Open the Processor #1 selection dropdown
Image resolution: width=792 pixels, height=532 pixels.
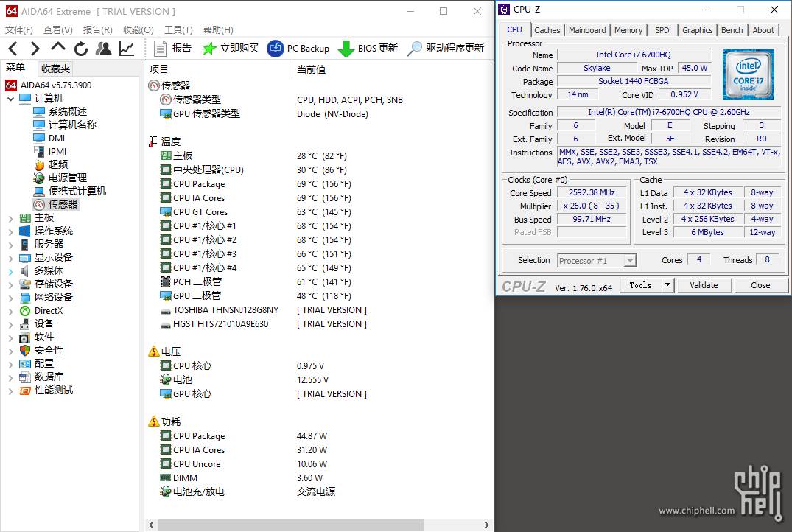(597, 261)
